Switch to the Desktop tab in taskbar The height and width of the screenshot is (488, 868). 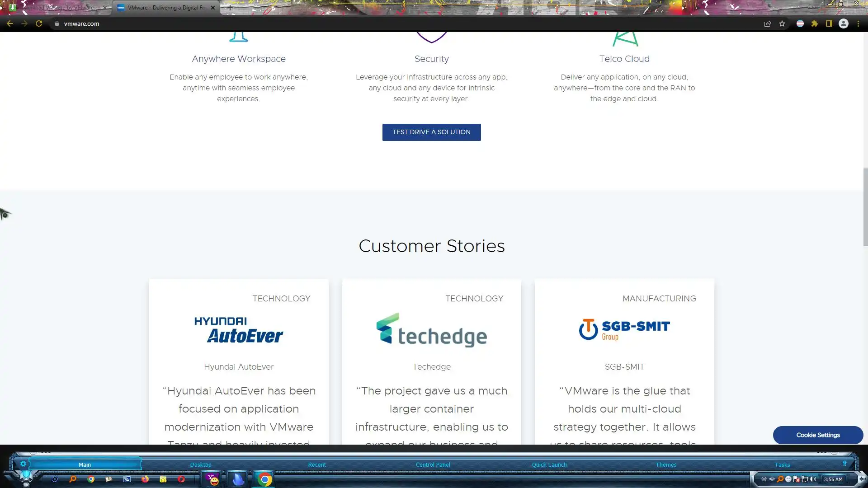click(x=201, y=465)
